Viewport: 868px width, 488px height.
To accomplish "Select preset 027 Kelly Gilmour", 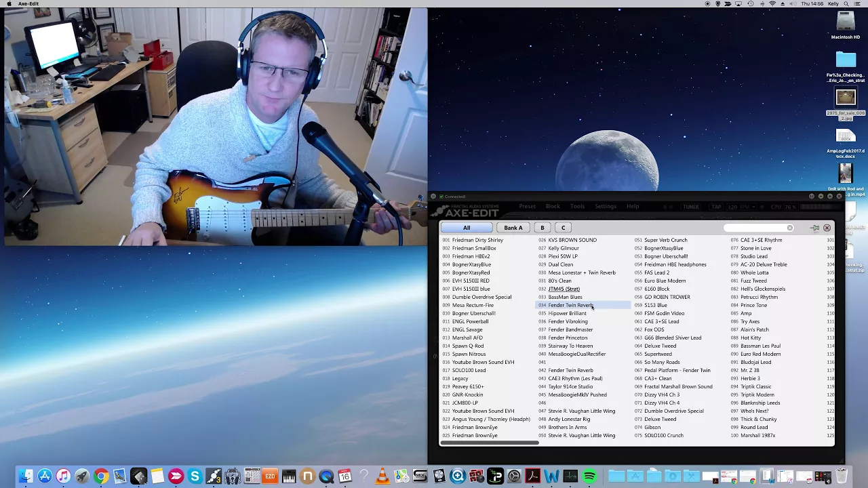I will pyautogui.click(x=559, y=248).
